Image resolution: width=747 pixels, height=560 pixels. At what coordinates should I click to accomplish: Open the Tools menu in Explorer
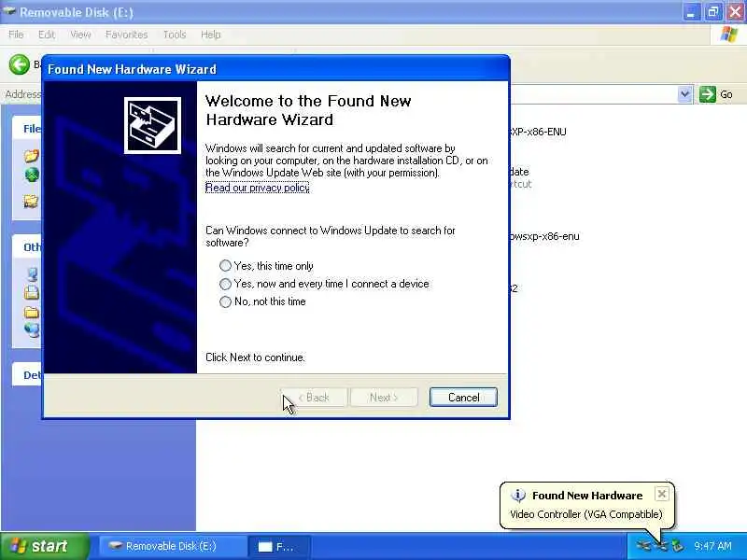[175, 35]
